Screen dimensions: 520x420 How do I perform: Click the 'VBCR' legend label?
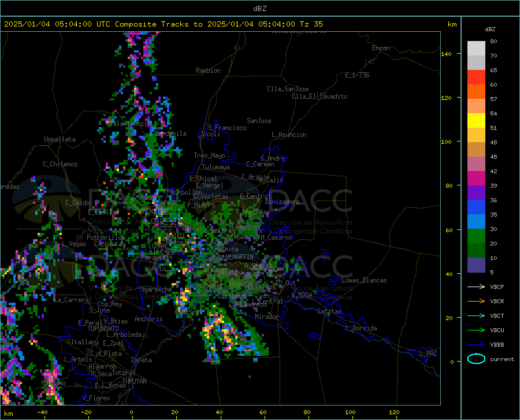pos(497,302)
